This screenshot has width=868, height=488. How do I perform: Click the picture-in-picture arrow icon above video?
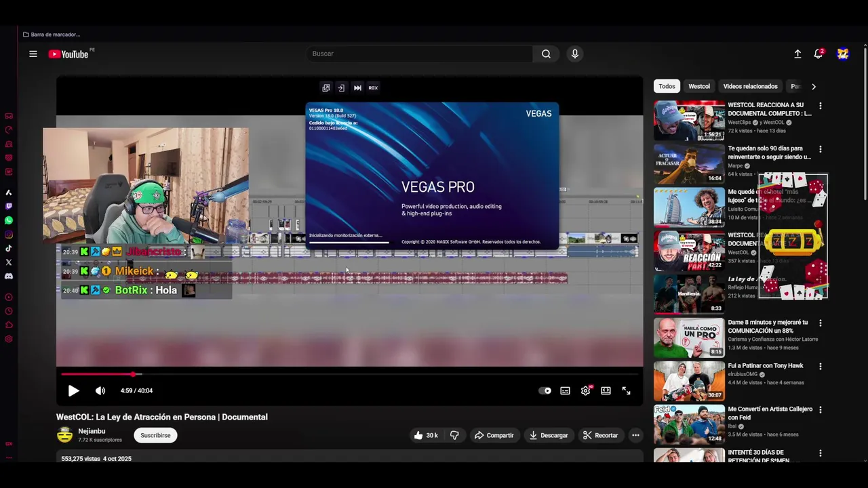[341, 87]
